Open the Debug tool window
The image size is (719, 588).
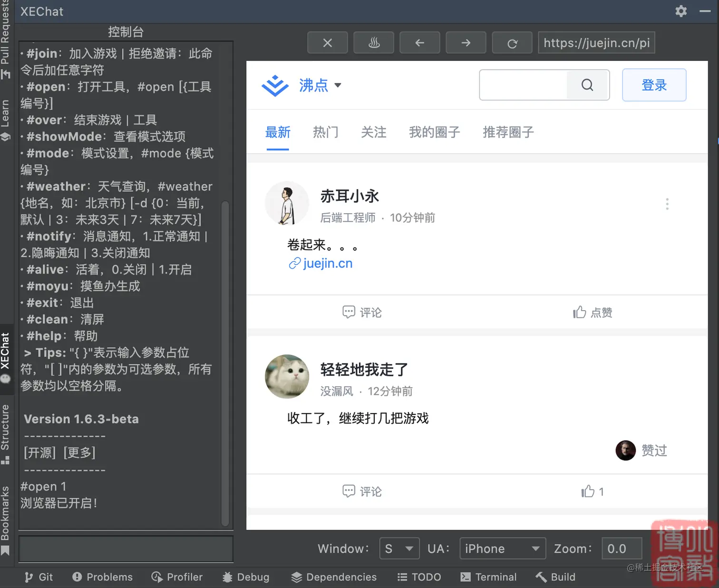click(x=245, y=577)
